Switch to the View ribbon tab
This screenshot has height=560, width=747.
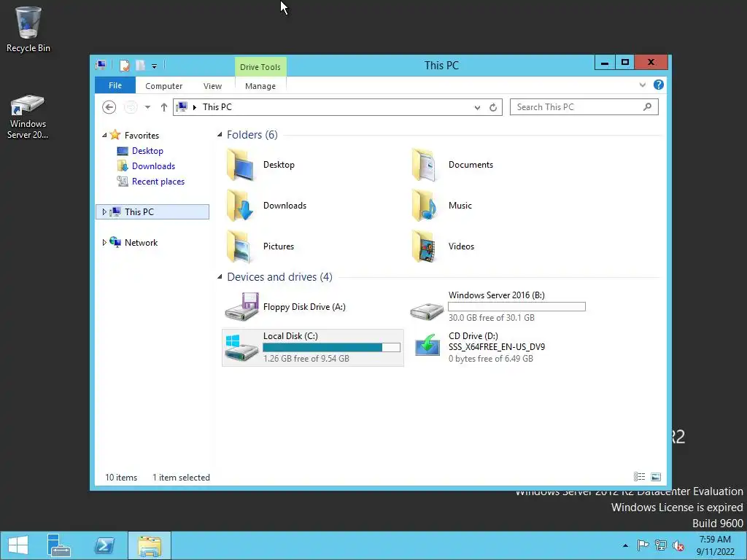(x=212, y=86)
